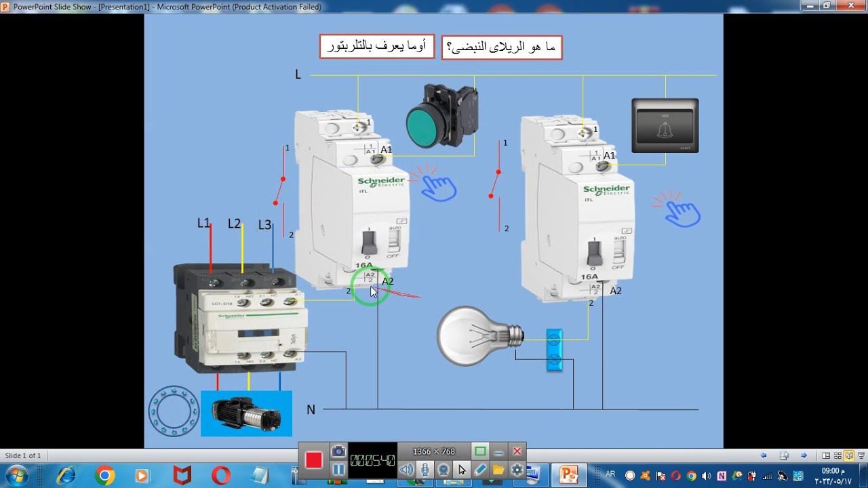Open Chrome tray icon
This screenshot has height=488, width=868.
pyautogui.click(x=691, y=476)
